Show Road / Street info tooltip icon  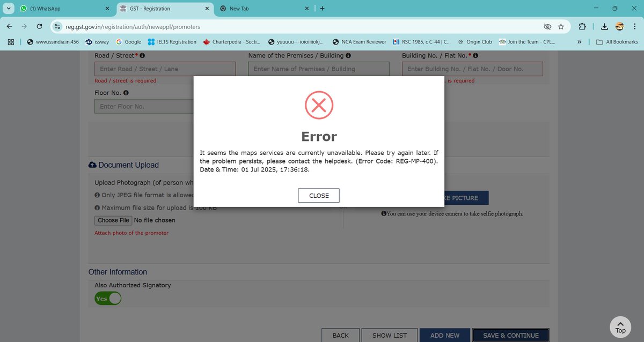142,55
